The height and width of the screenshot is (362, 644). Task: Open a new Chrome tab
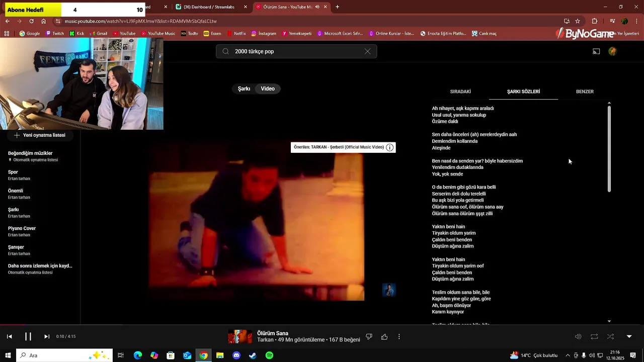tap(337, 7)
